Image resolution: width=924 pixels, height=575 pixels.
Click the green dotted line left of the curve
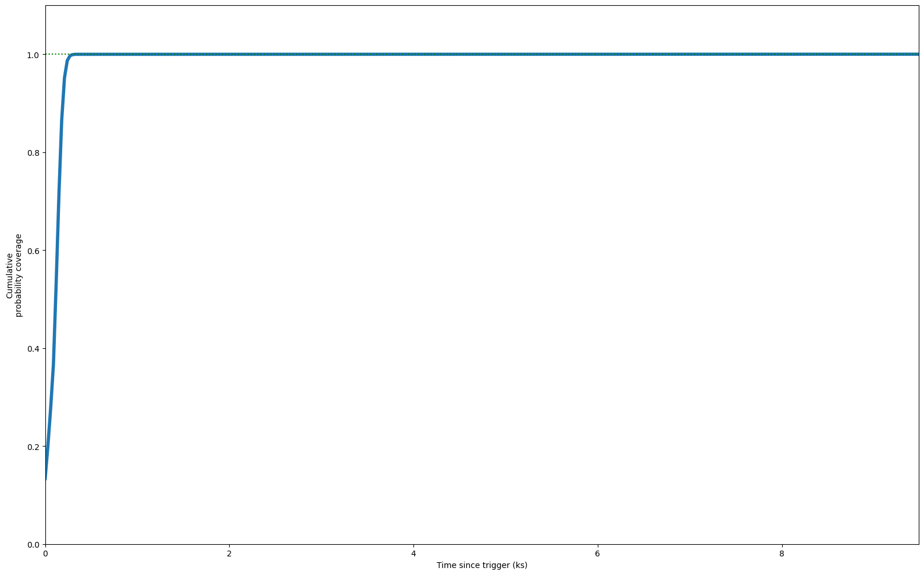click(x=55, y=54)
